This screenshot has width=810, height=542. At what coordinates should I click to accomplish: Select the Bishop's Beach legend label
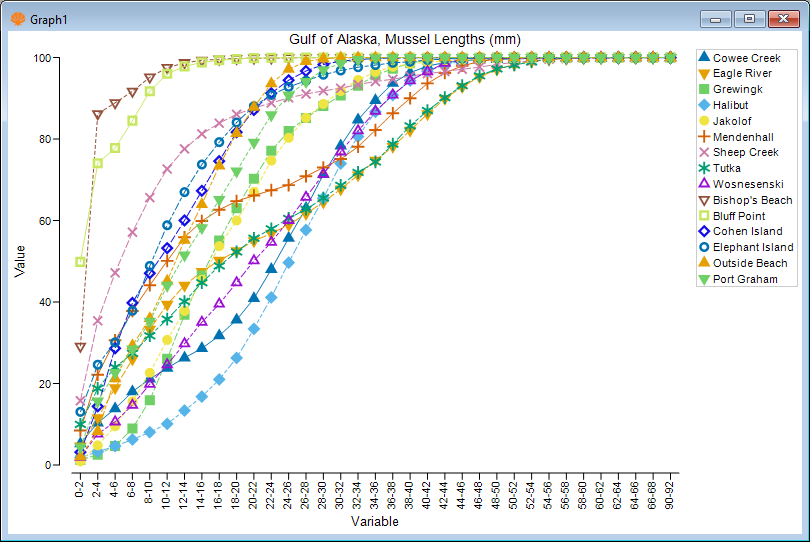click(752, 200)
